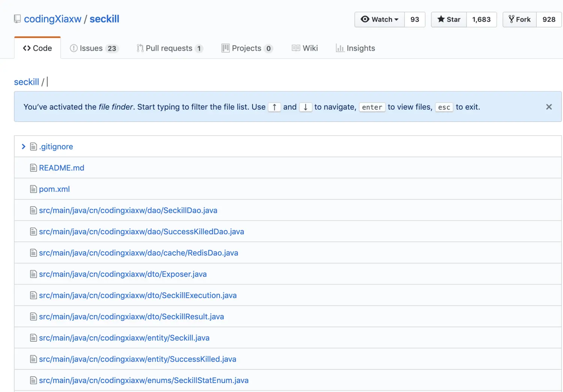Open SuccessKilledDao.java file
563x392 pixels.
click(x=142, y=232)
